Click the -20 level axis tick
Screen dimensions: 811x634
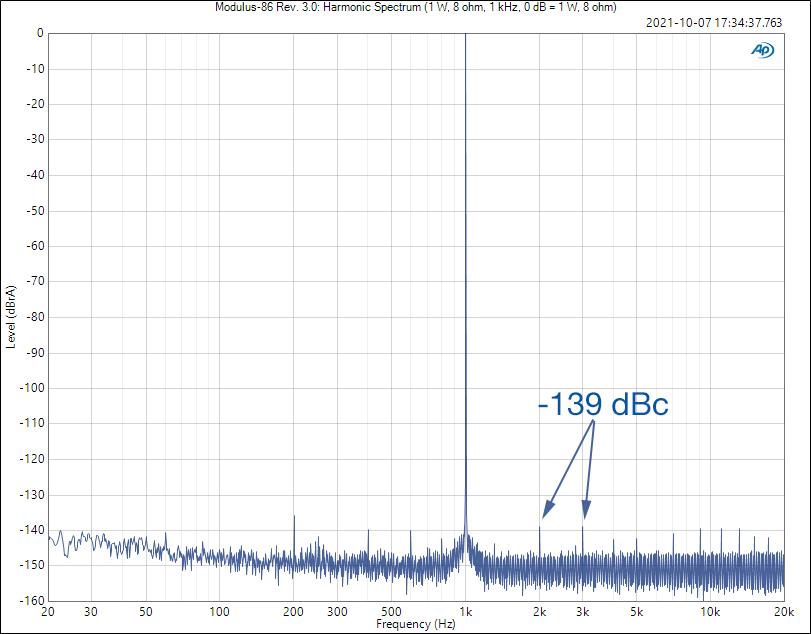pos(35,104)
